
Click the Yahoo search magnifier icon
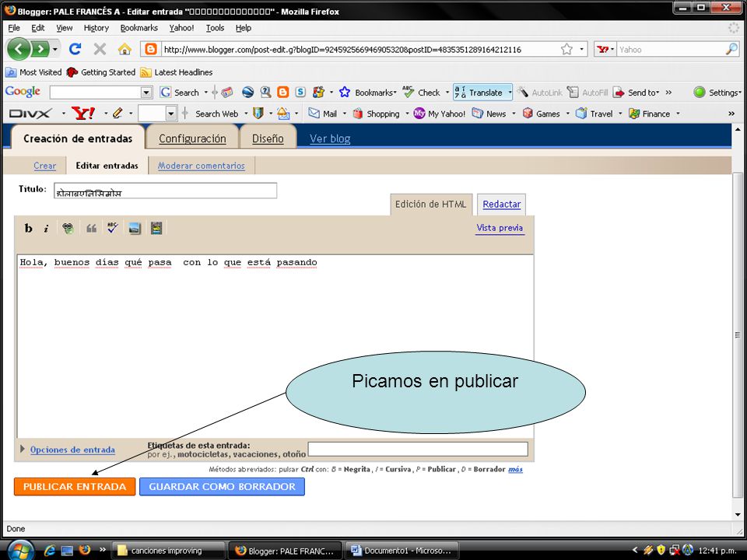(731, 49)
